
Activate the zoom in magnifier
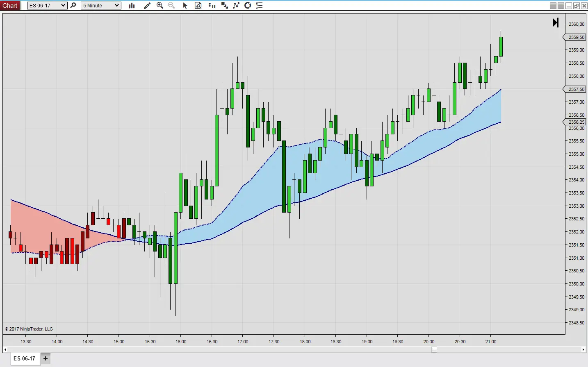pyautogui.click(x=160, y=5)
